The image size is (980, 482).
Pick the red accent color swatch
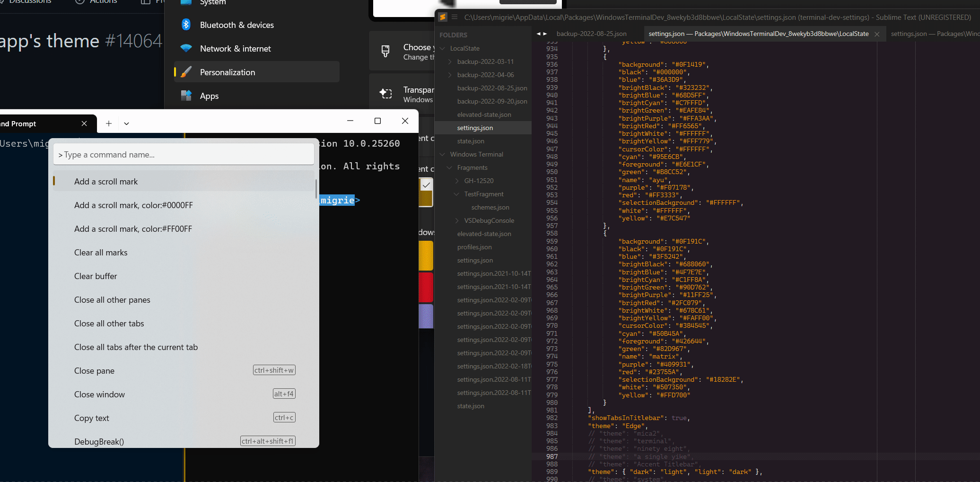[x=426, y=287]
